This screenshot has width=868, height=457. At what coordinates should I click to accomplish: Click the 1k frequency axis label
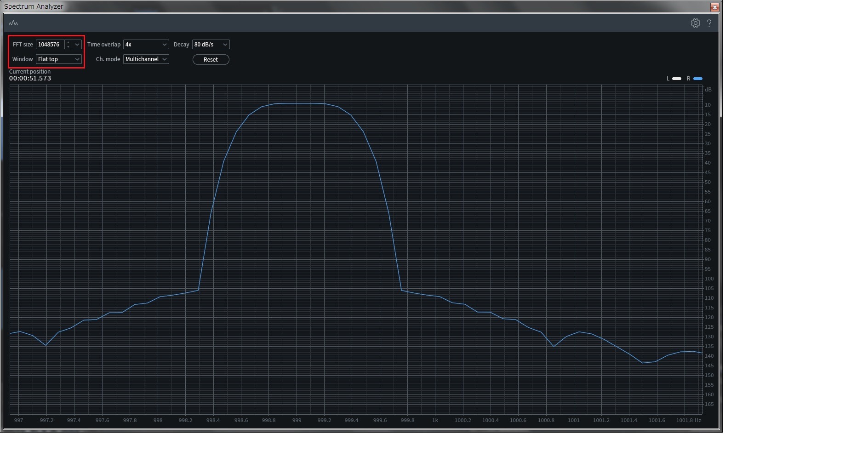435,420
